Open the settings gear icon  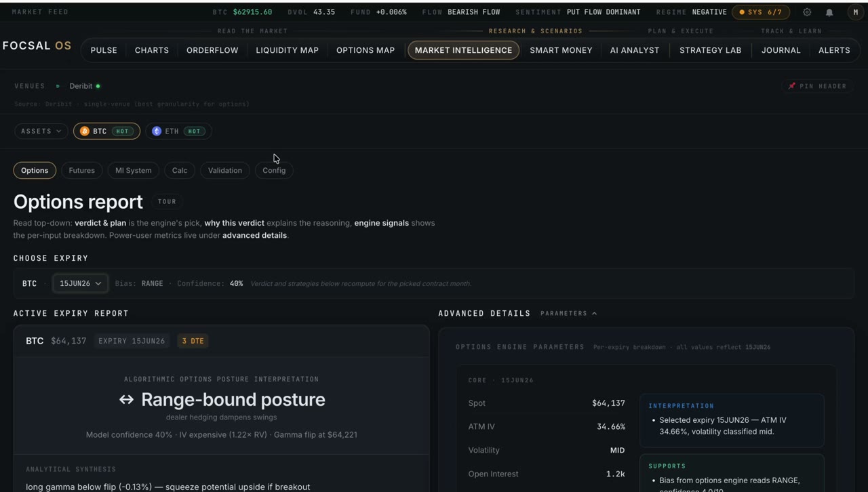807,12
